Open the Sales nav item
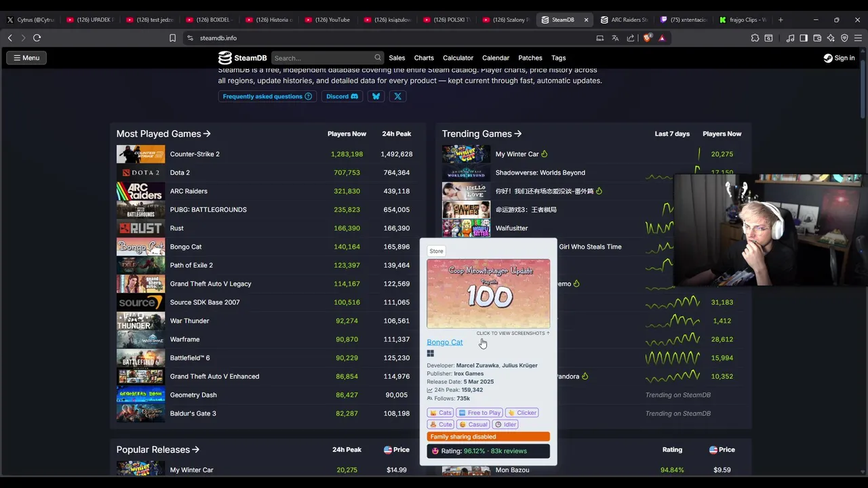This screenshot has width=868, height=488. 397,58
